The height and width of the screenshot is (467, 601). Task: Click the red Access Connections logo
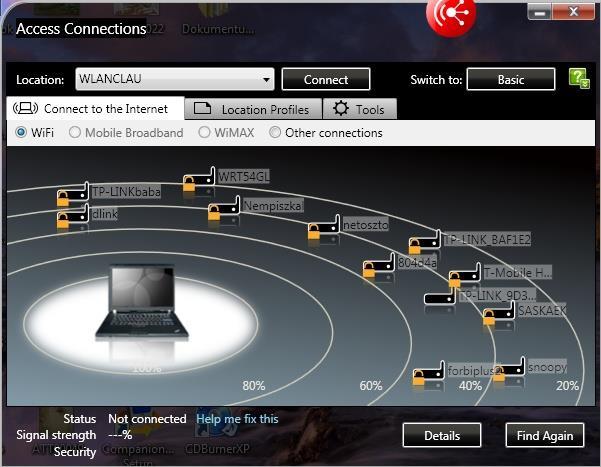(451, 15)
